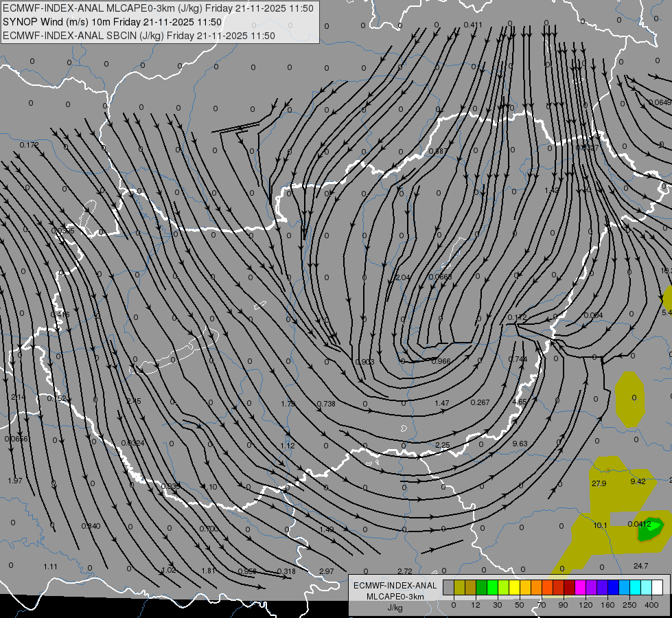672x618 pixels.
Task: Click the map value 0.416
Action: pyautogui.click(x=60, y=314)
